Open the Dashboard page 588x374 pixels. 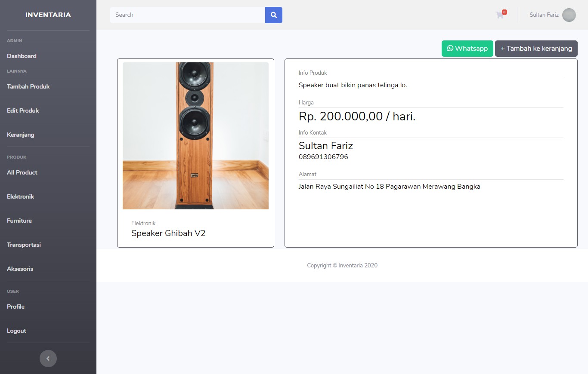(22, 55)
